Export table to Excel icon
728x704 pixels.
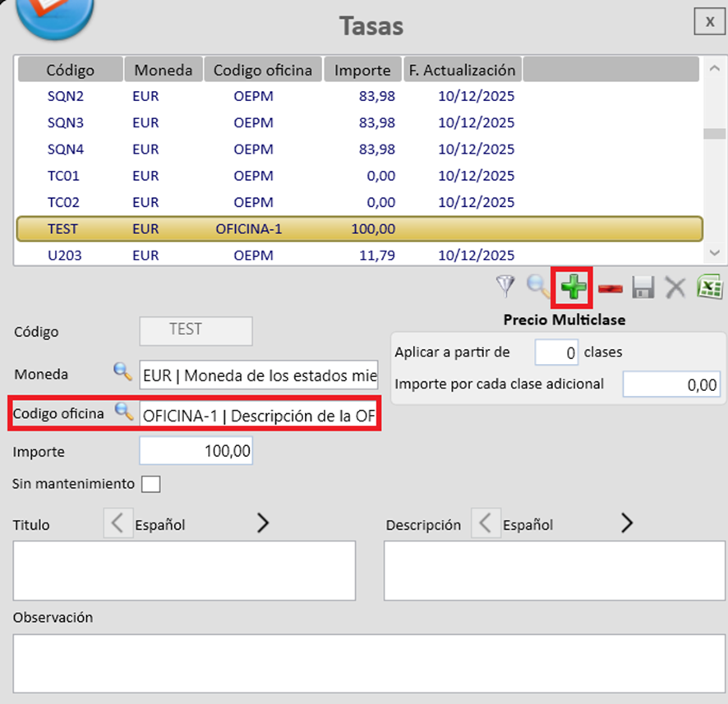point(709,287)
